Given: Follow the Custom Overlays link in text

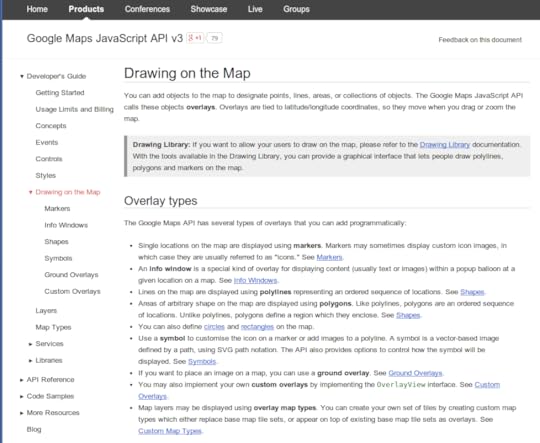Looking at the screenshot, I should pyautogui.click(x=487, y=384).
